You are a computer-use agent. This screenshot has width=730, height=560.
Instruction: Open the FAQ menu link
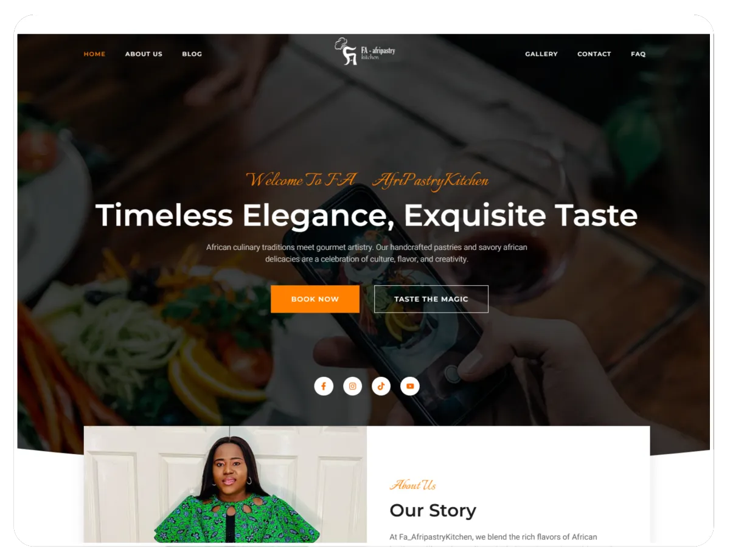(638, 54)
